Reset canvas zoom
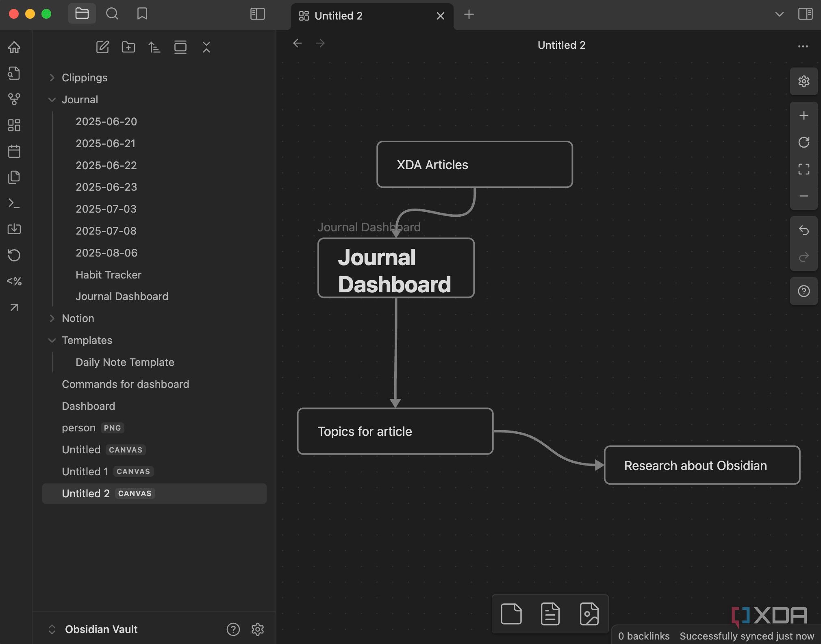 pyautogui.click(x=804, y=142)
